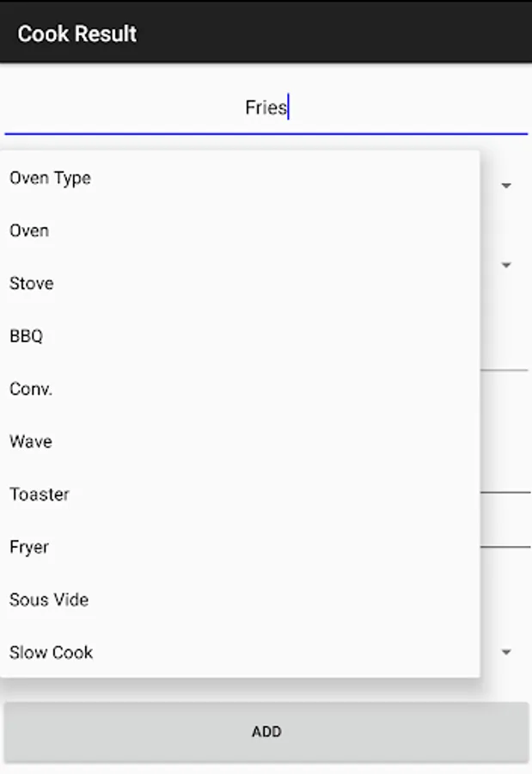Click the Cook Result title bar
532x774 pixels.
click(x=266, y=32)
